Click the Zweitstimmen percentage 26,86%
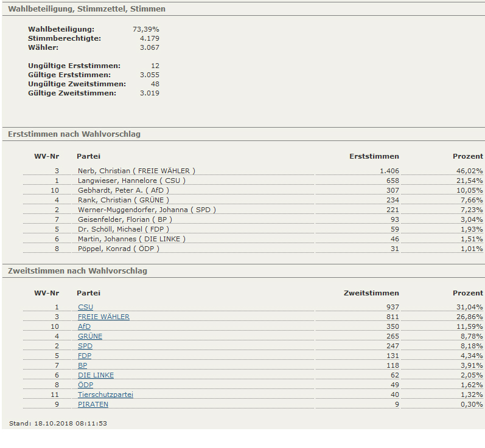The width and height of the screenshot is (485, 448). click(x=470, y=317)
